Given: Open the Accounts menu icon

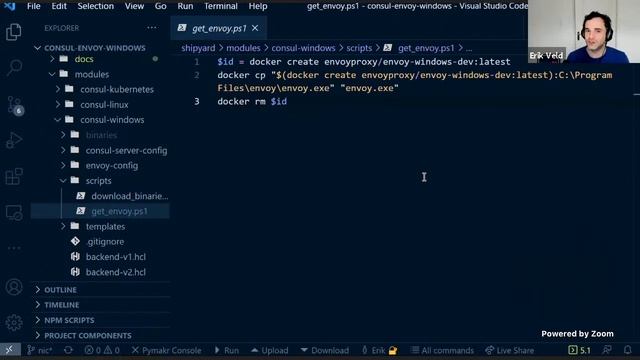Looking at the screenshot, I should point(13,287).
